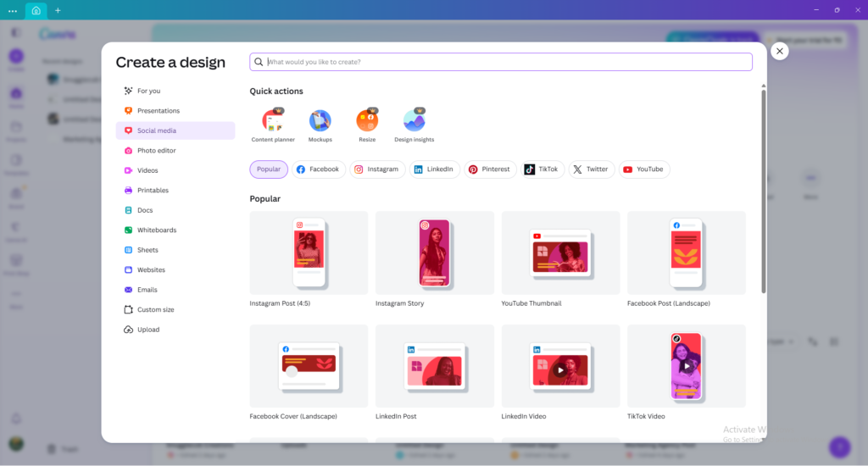The image size is (868, 466).
Task: Filter by LinkedIn platform
Action: [x=435, y=169]
